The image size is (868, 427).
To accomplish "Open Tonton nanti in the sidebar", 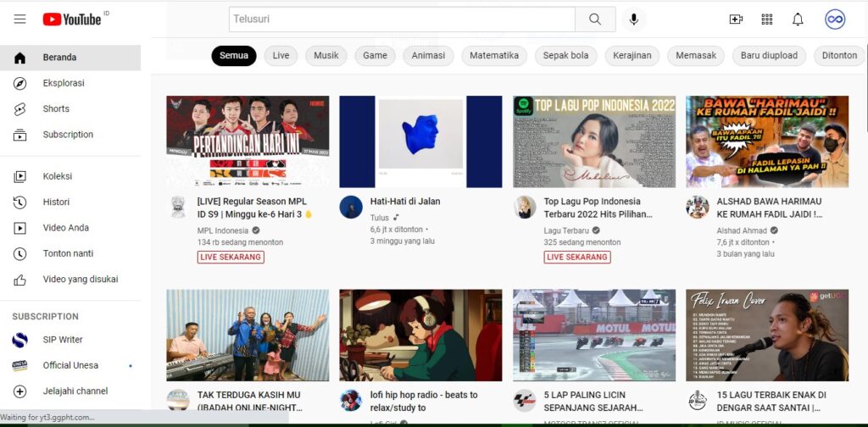I will click(x=70, y=253).
